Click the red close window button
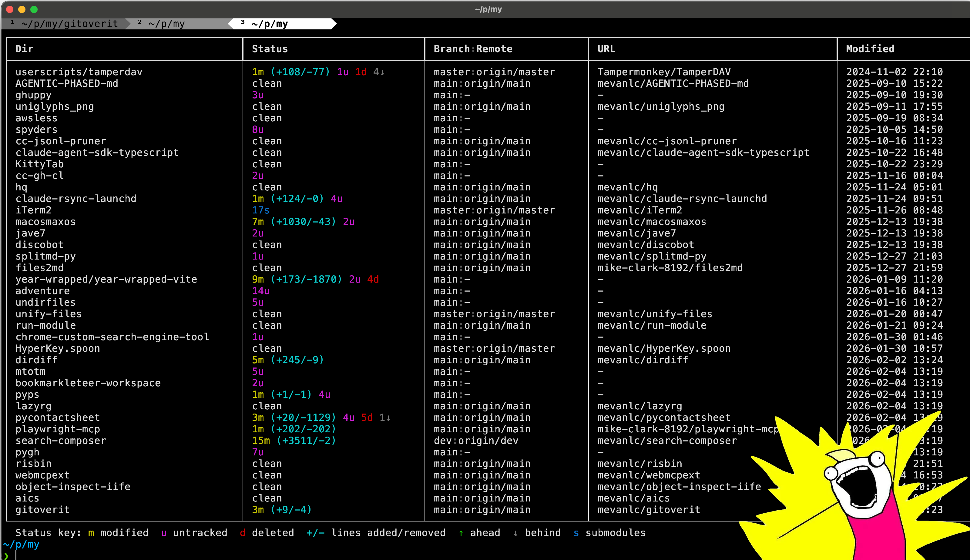Screen dimensions: 970x560 [10, 9]
